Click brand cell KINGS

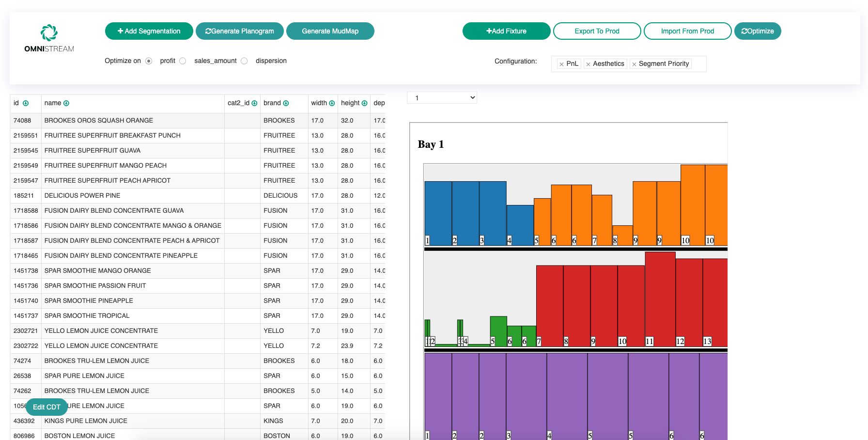click(x=284, y=421)
